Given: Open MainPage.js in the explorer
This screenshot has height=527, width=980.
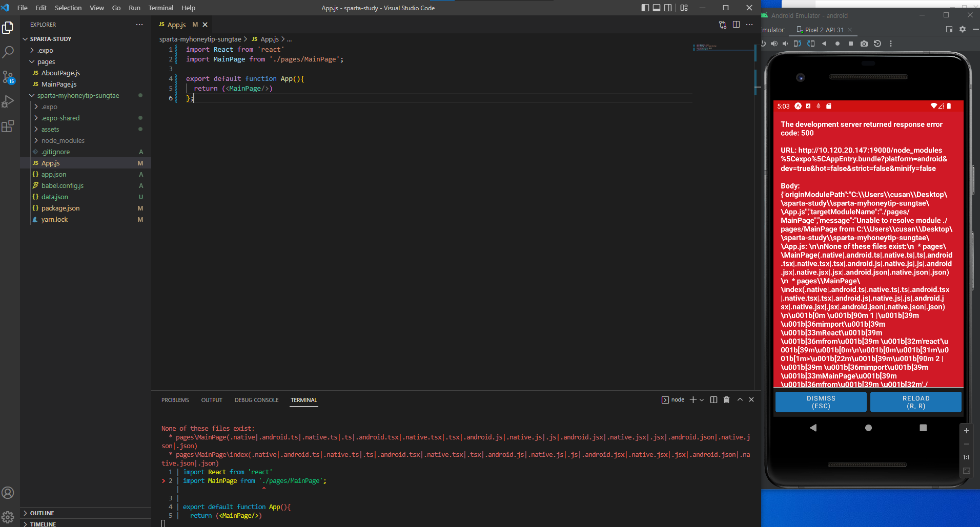Looking at the screenshot, I should [59, 84].
